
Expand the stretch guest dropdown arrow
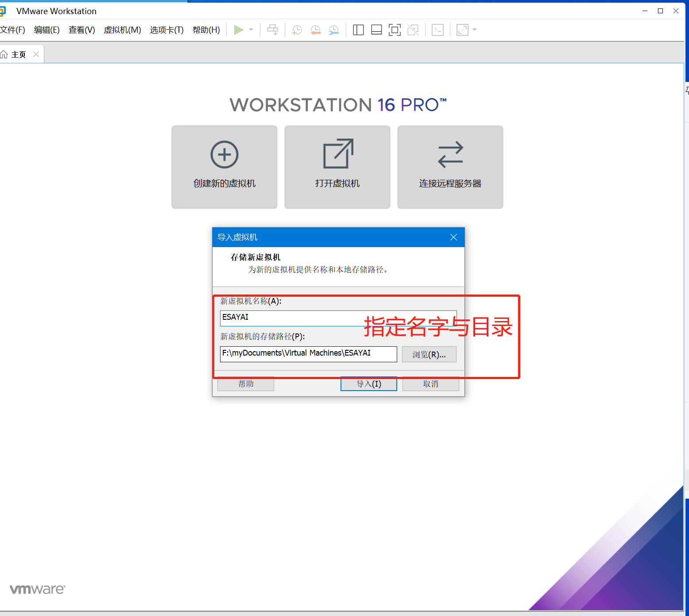(x=475, y=30)
